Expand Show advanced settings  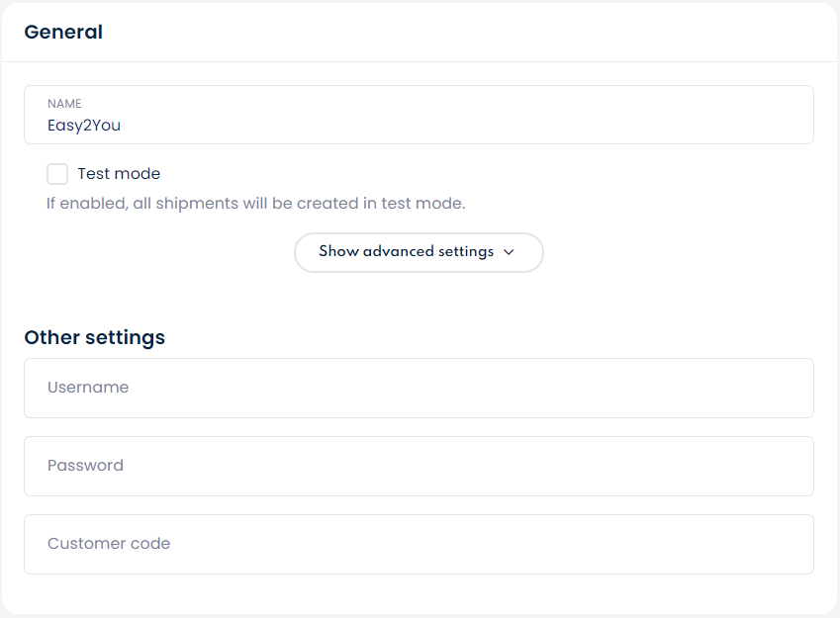point(419,252)
